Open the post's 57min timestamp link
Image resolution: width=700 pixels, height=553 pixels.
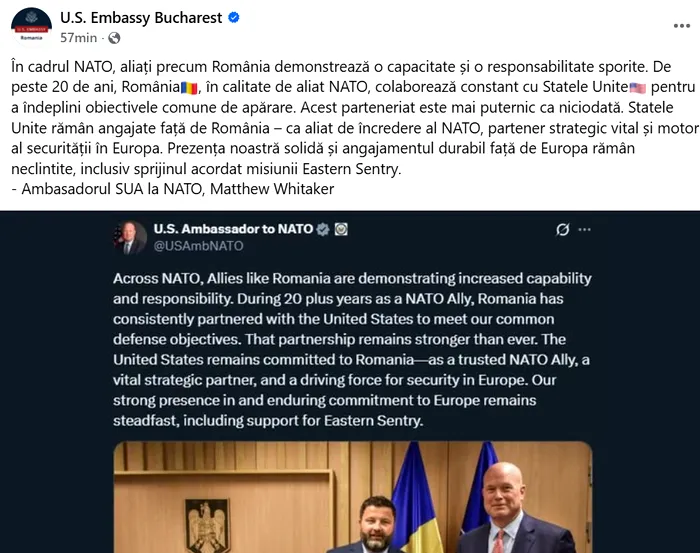tap(78, 37)
